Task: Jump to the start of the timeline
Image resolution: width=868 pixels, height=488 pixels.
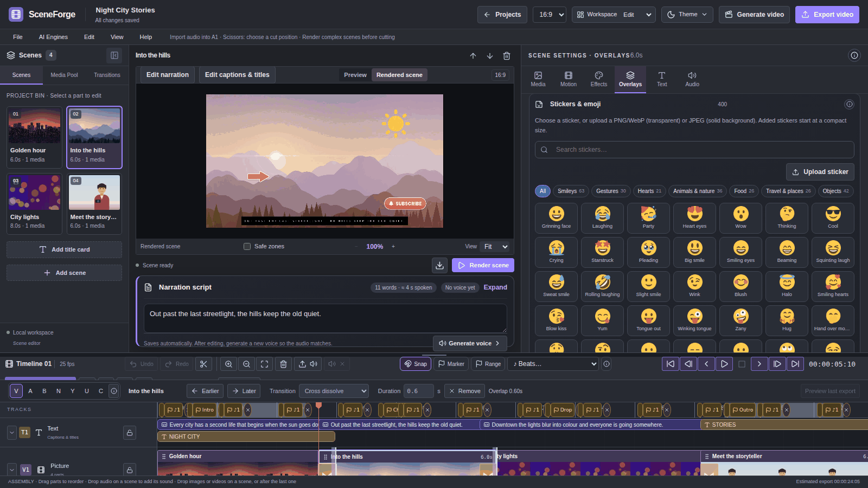Action: [x=671, y=364]
